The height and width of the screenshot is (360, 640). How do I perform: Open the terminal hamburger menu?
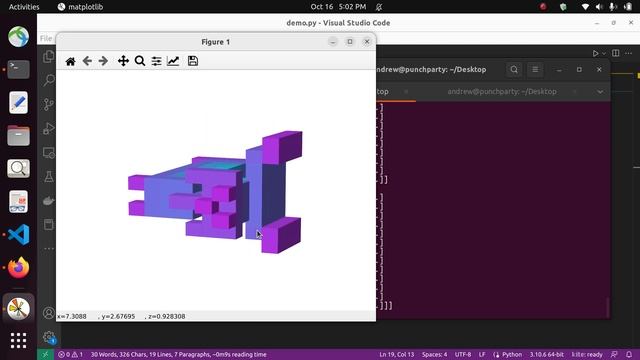pos(535,70)
